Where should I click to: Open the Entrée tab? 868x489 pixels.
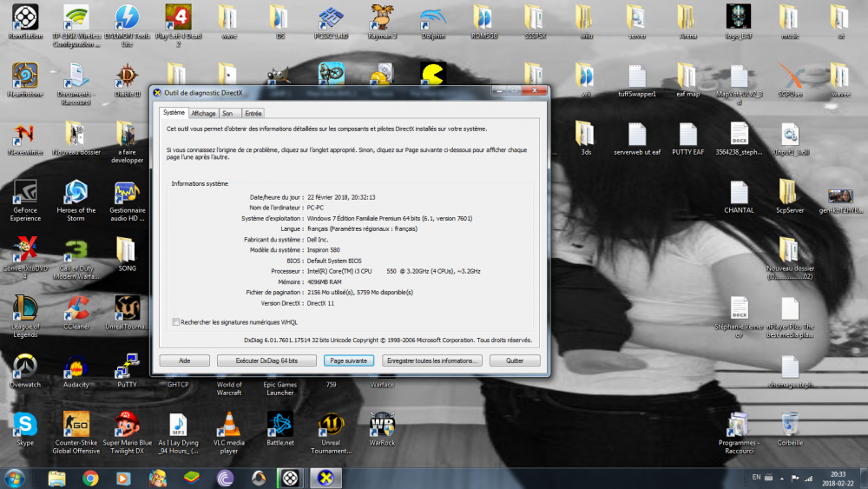[x=253, y=113]
